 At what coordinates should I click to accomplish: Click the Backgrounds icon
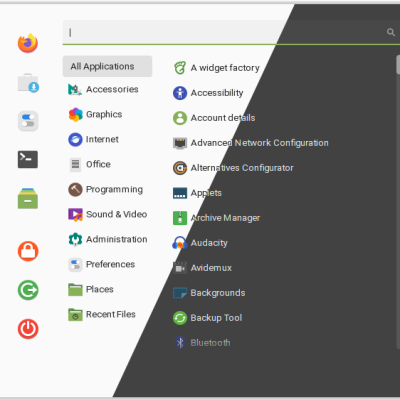(180, 293)
